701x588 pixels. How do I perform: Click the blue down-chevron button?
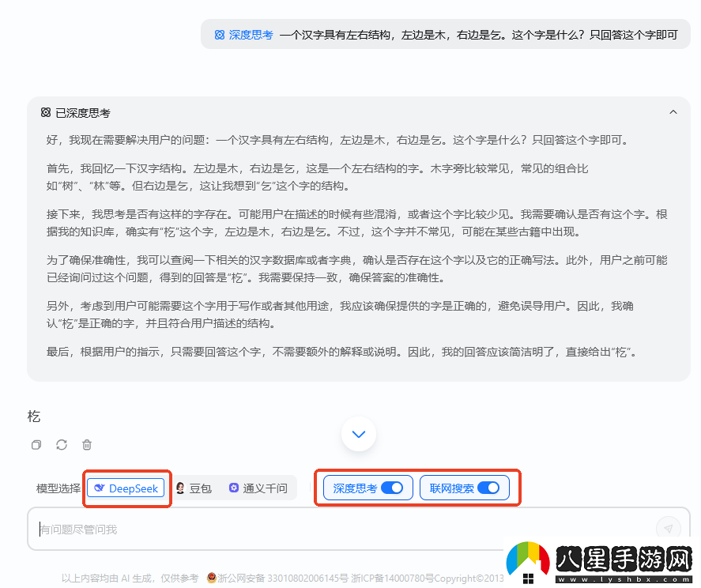point(358,434)
